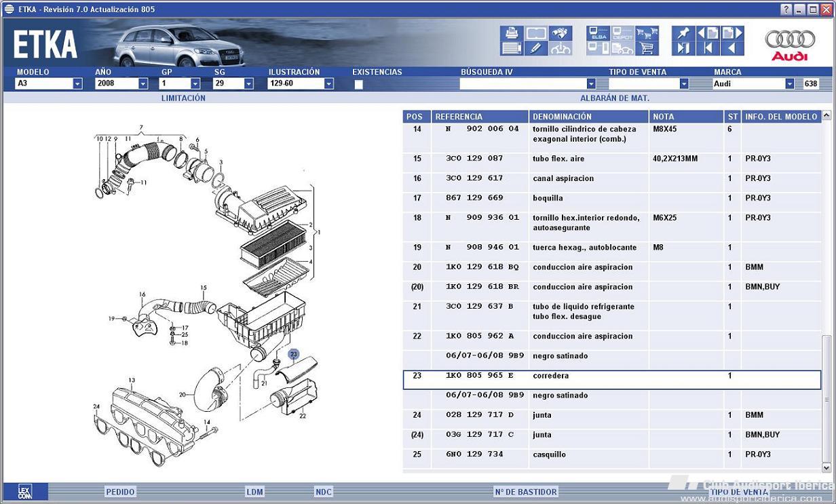Toggle the EXISTENCIAS checkbox
The image size is (836, 504).
click(358, 84)
